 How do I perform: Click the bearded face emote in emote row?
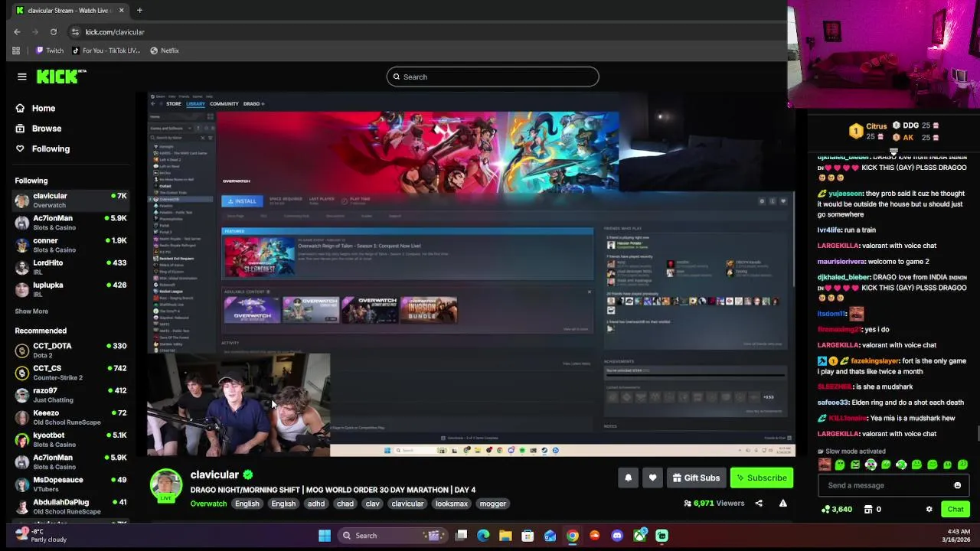pyautogui.click(x=825, y=465)
